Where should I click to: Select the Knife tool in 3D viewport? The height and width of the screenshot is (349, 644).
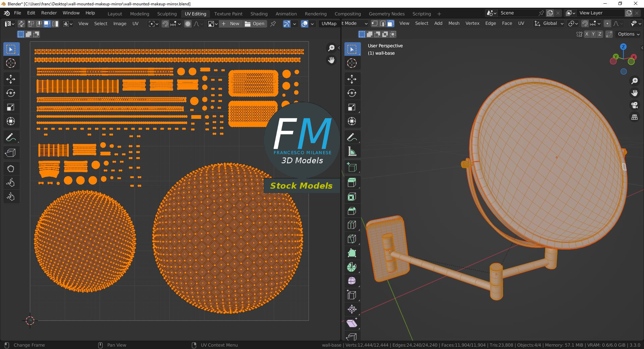coord(352,239)
